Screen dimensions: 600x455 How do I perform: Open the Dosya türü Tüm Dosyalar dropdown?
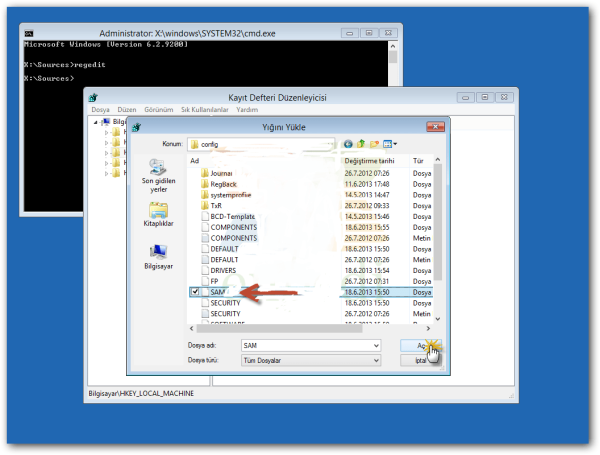coord(311,360)
